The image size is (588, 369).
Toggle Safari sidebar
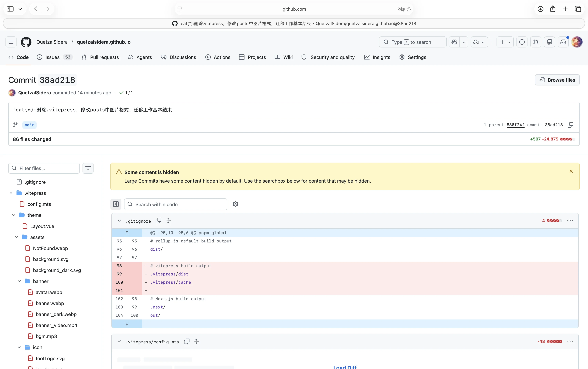10,9
